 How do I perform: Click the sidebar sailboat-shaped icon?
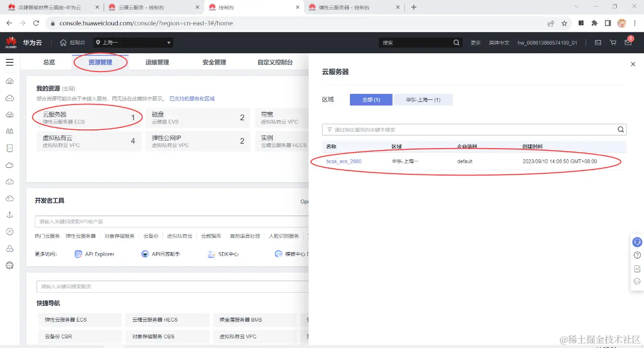[x=9, y=215]
